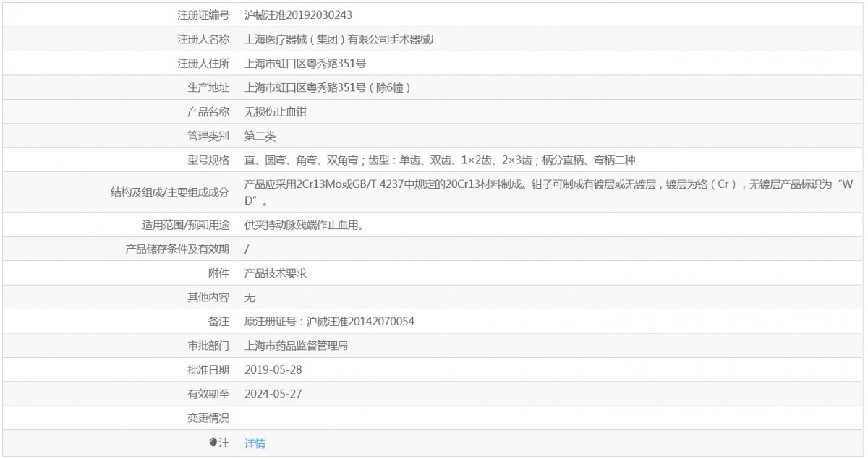Select approval date 2019-05-28
This screenshot has width=868, height=459.
pos(273,369)
